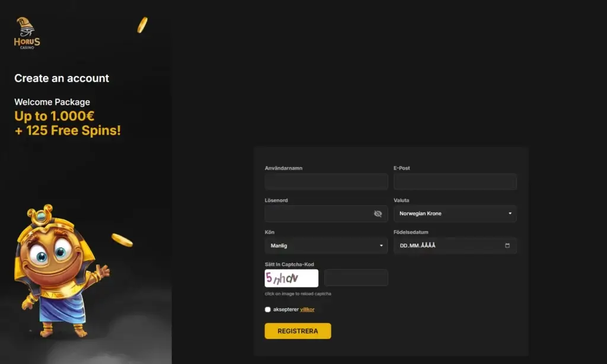This screenshot has height=364, width=607.
Task: Click the 'Welcome Package' text
Action: 52,102
